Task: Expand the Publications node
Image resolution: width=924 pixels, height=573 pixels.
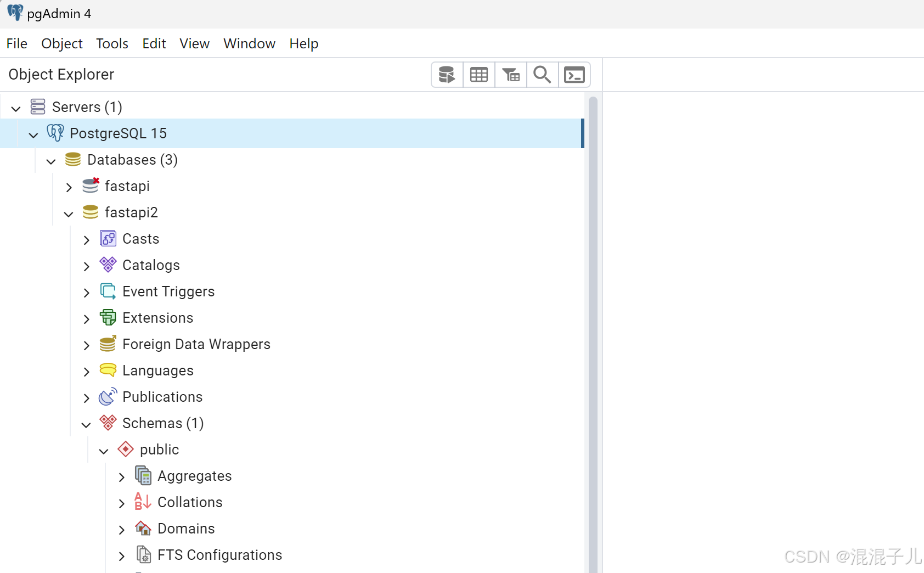Action: tap(86, 398)
